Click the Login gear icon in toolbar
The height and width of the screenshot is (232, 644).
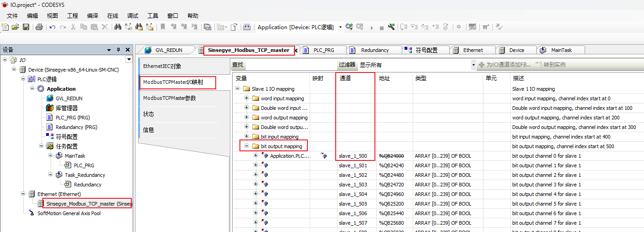[x=349, y=27]
